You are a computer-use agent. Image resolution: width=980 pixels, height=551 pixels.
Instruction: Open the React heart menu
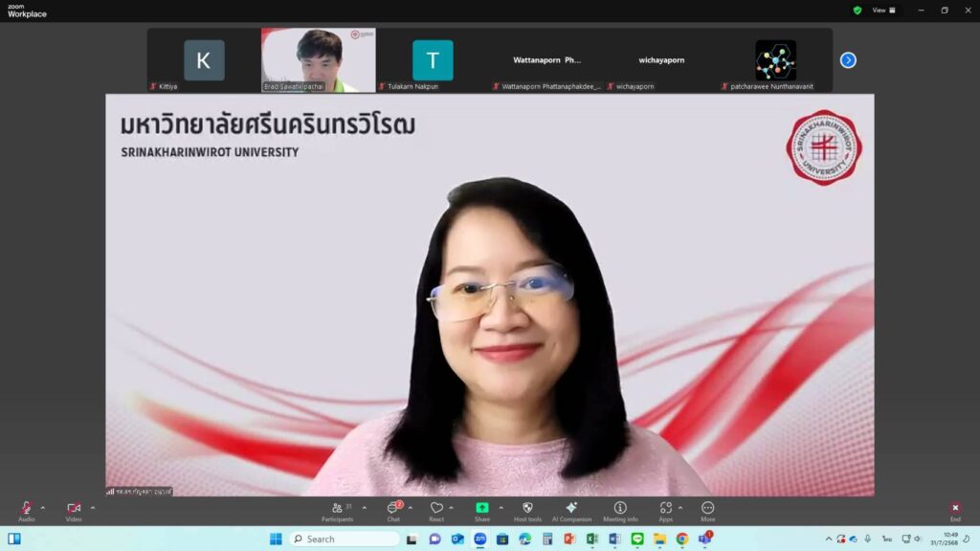point(436,511)
